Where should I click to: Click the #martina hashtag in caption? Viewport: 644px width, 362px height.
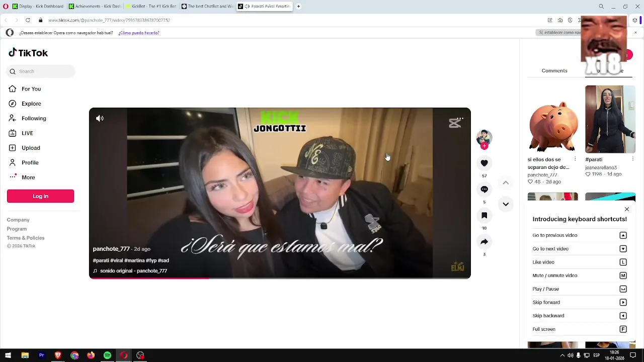pyautogui.click(x=134, y=260)
